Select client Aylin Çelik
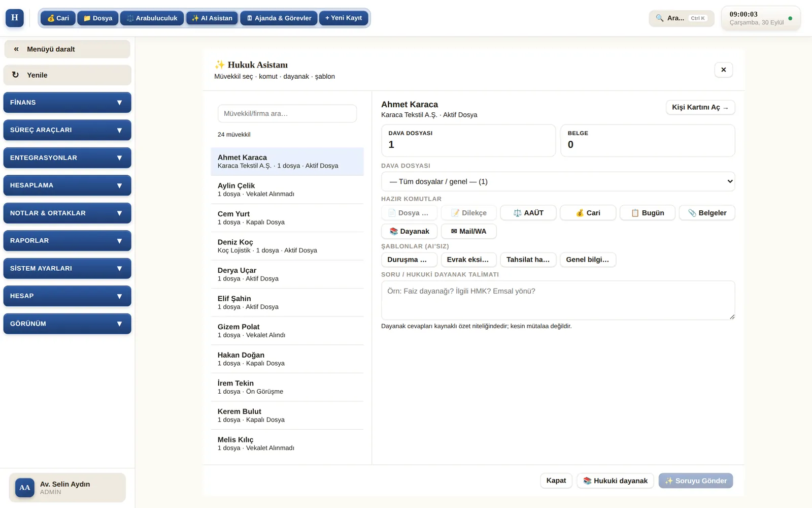Image resolution: width=812 pixels, height=508 pixels. click(x=287, y=189)
